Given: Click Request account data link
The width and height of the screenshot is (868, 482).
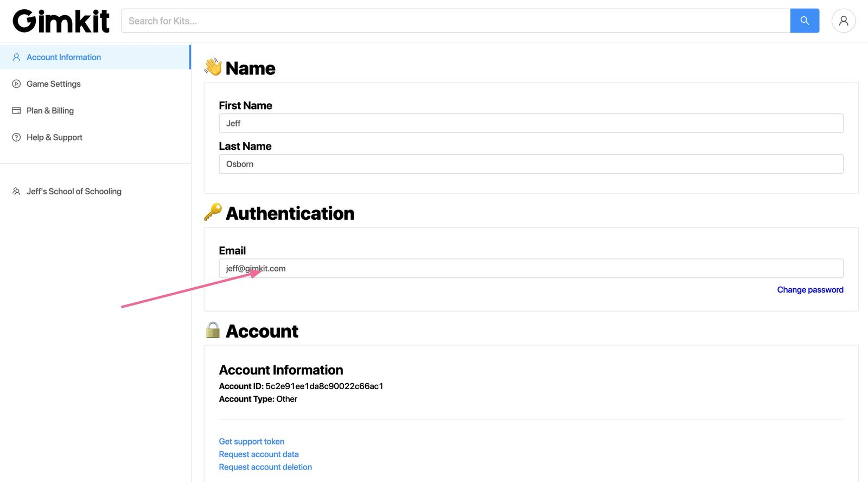Looking at the screenshot, I should click(x=259, y=454).
